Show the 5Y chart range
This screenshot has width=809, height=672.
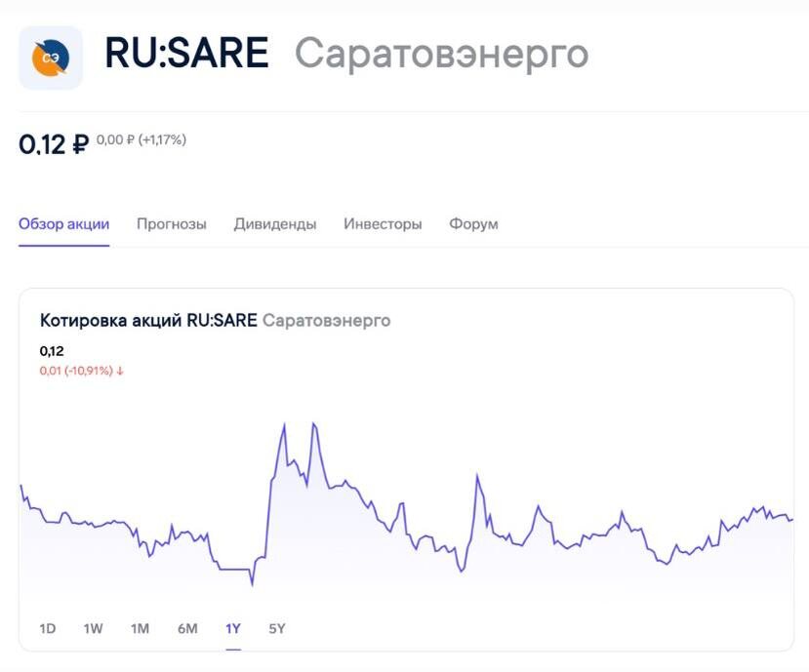coord(277,629)
